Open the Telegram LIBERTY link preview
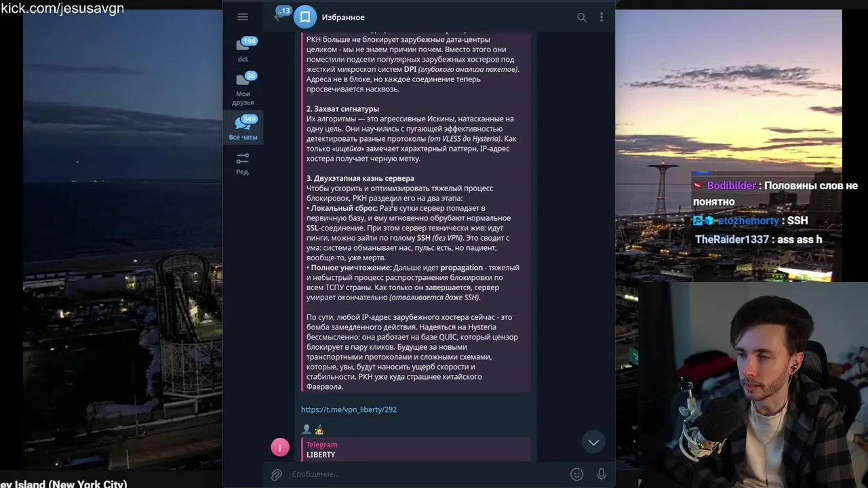 tap(416, 449)
